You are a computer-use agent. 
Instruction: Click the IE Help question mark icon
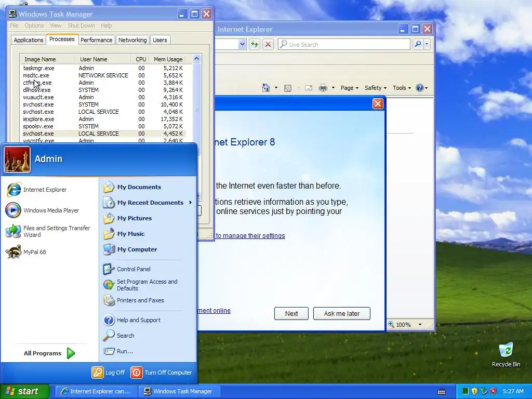pos(420,88)
